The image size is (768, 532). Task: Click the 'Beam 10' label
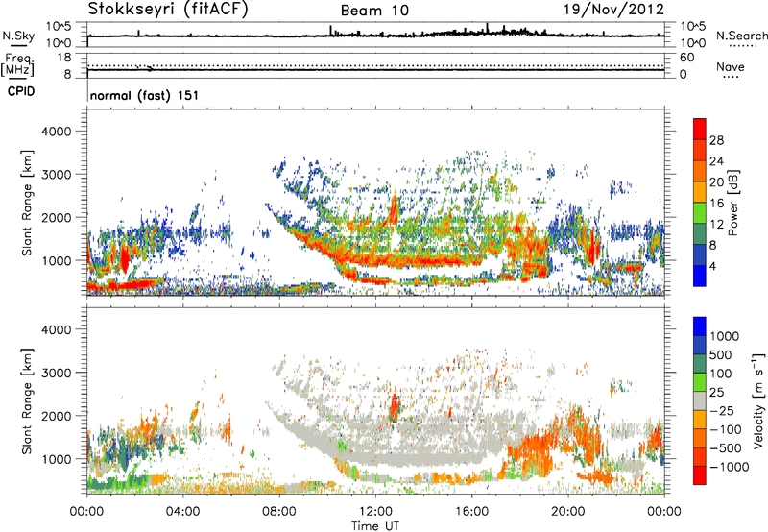[x=374, y=11]
